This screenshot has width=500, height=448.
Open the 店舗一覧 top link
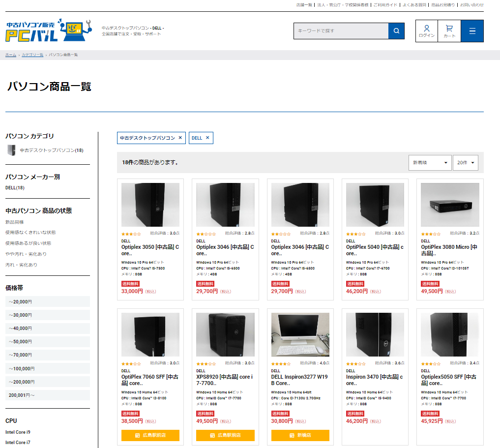coord(304,5)
